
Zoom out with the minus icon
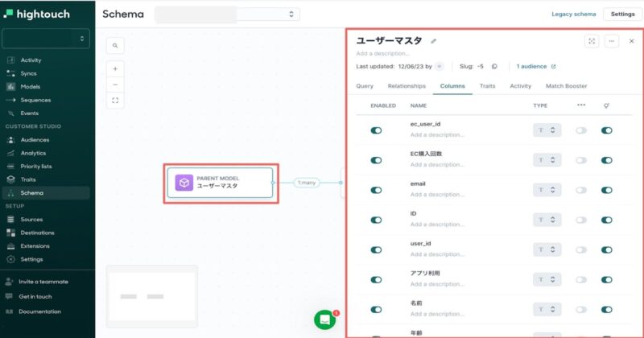pos(115,84)
